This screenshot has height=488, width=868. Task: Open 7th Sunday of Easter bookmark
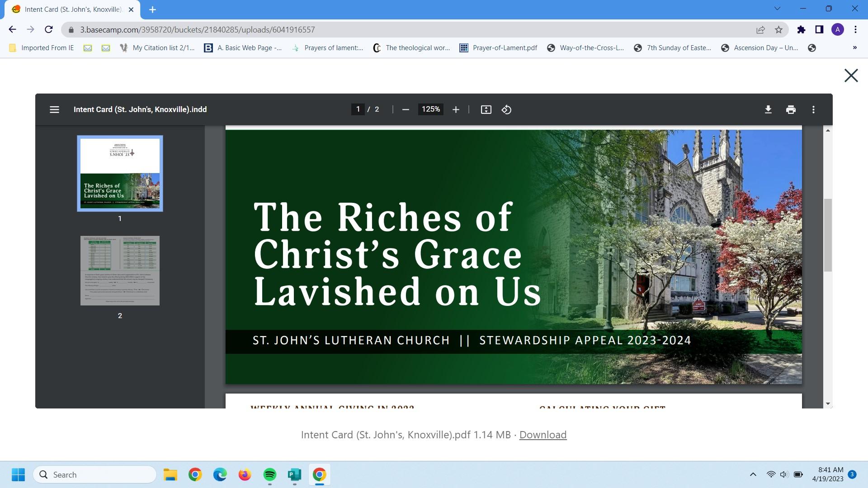click(x=673, y=48)
